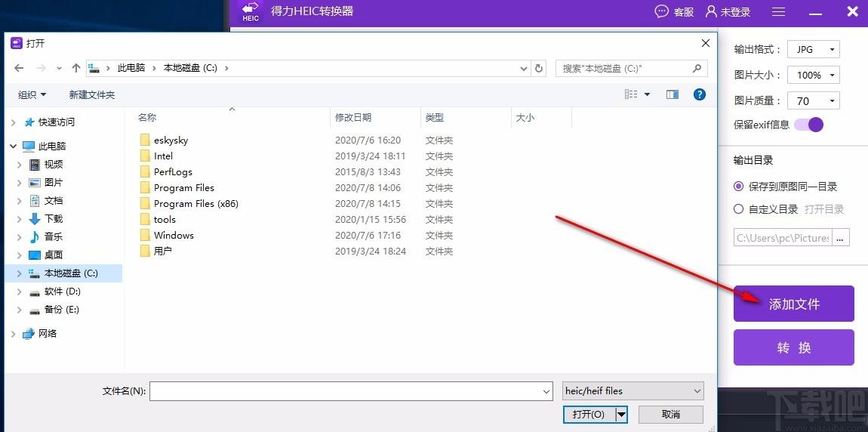Toggle the 保留exif信息 switch
The height and width of the screenshot is (432, 868).
point(809,125)
